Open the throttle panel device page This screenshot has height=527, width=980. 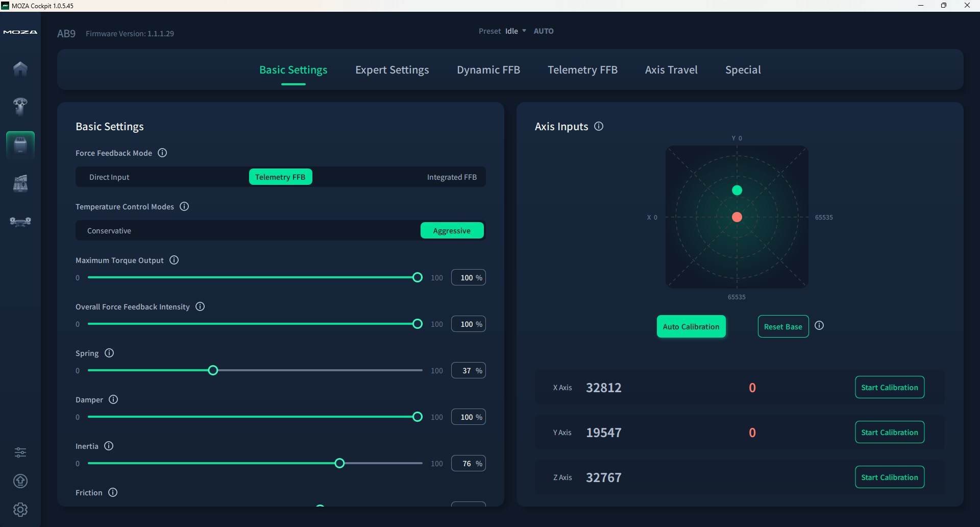point(20,183)
